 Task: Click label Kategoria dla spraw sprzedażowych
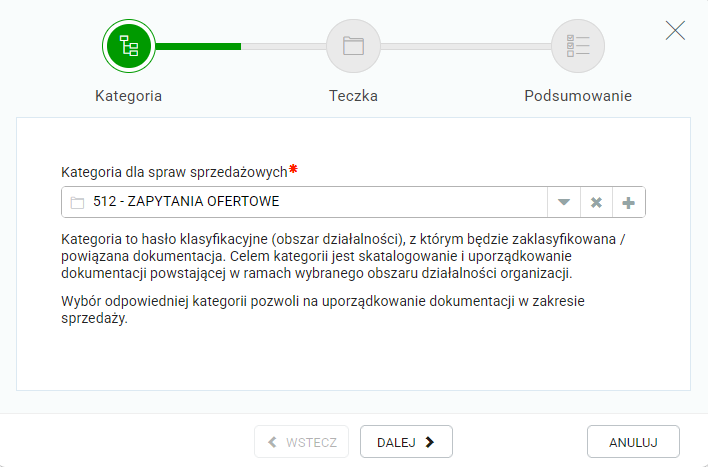[174, 172]
